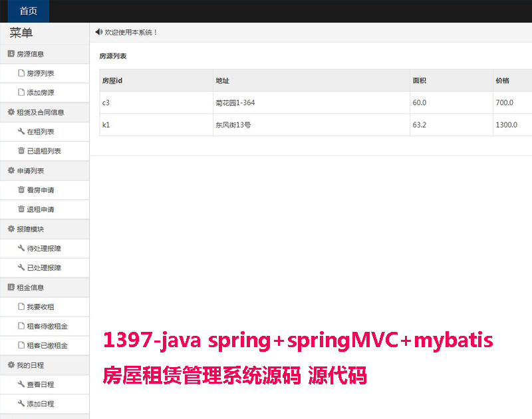Collapse the 租赁及合同信息 section
532x419 pixels.
tap(45, 112)
